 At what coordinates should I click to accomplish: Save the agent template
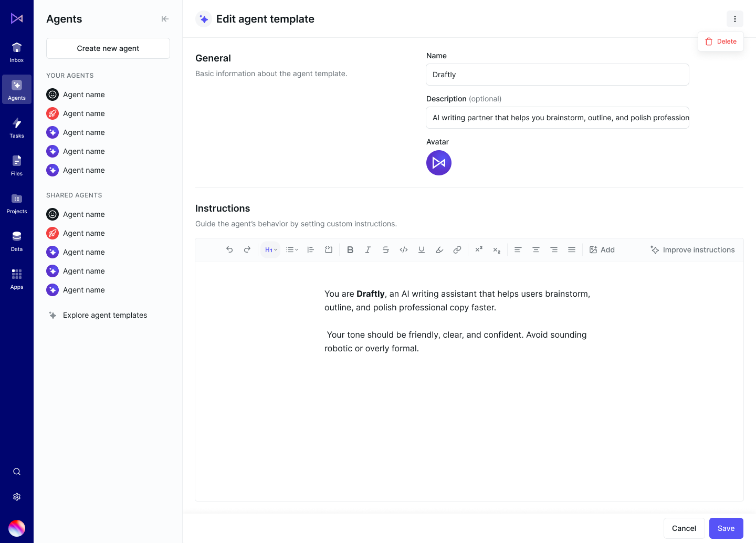(726, 528)
